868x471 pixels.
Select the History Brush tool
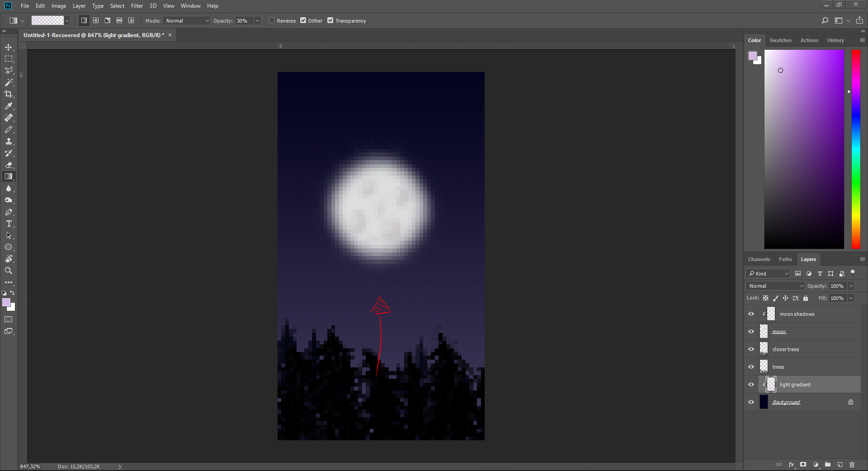pos(9,153)
